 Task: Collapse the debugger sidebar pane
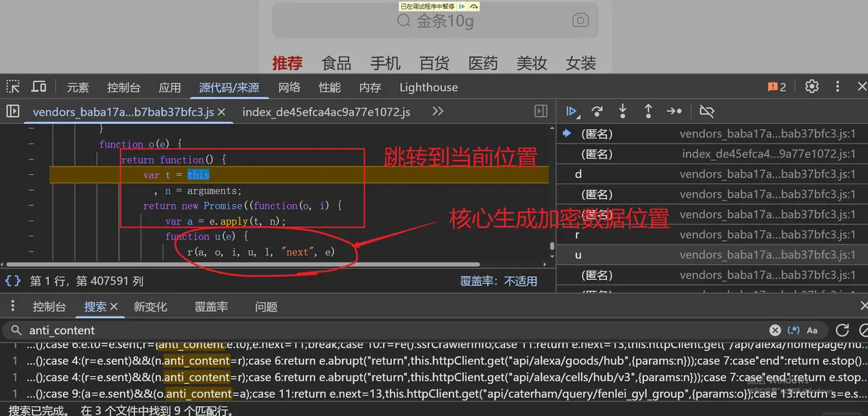[540, 111]
